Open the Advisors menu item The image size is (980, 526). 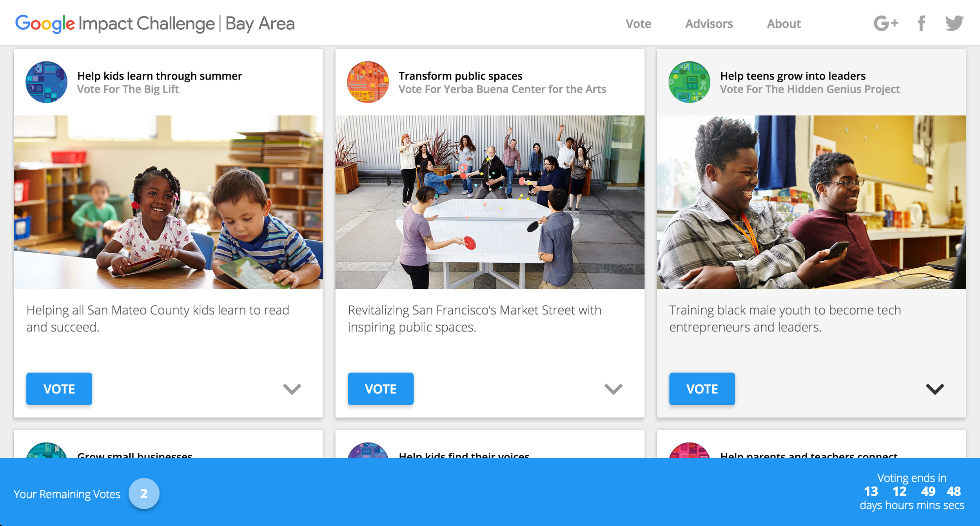tap(709, 24)
